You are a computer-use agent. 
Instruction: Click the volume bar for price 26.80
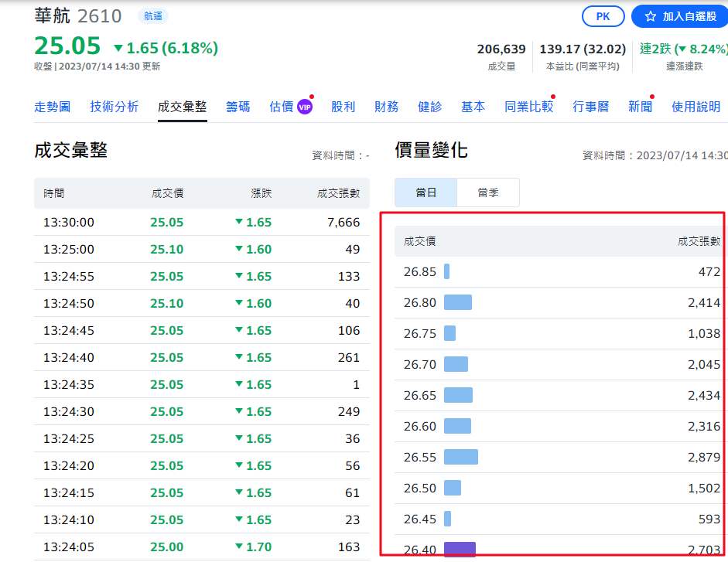click(x=458, y=302)
